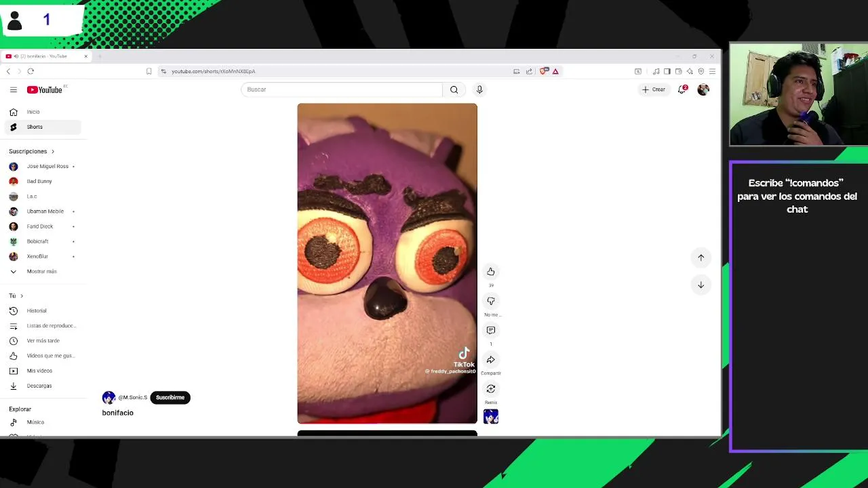Go to the next Short (down arrow)
Viewport: 868px width, 488px height.
pos(701,285)
